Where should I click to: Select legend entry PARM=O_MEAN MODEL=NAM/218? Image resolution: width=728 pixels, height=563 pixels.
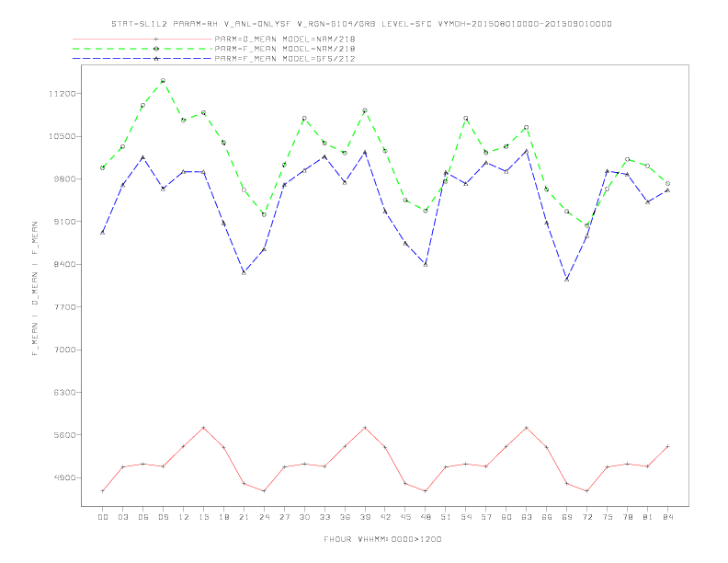point(285,39)
